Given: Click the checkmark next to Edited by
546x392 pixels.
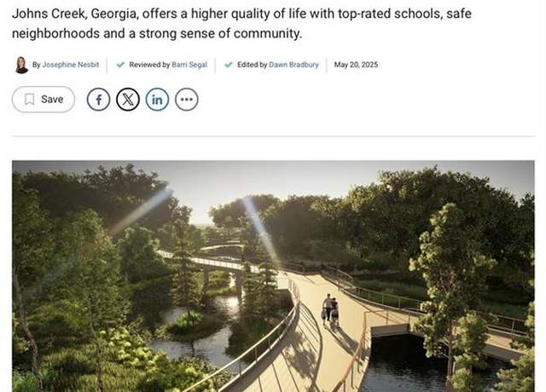Looking at the screenshot, I should (229, 65).
